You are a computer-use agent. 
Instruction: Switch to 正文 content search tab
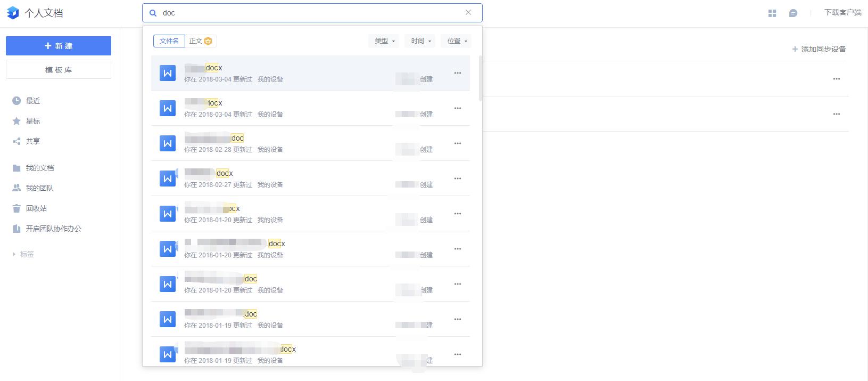pos(200,41)
